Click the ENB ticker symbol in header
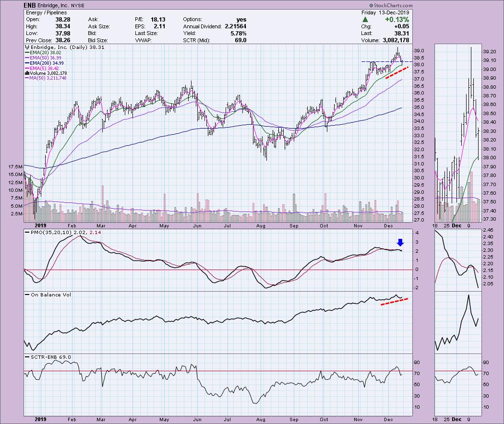 pyautogui.click(x=30, y=5)
